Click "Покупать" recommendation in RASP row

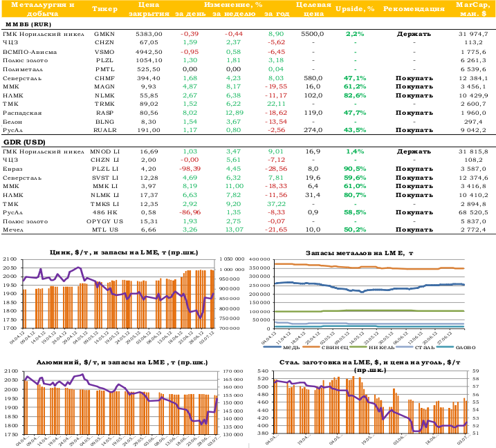(x=414, y=113)
